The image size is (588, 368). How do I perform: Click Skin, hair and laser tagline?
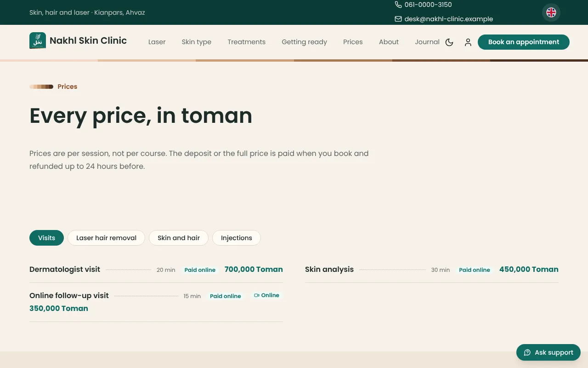click(87, 12)
